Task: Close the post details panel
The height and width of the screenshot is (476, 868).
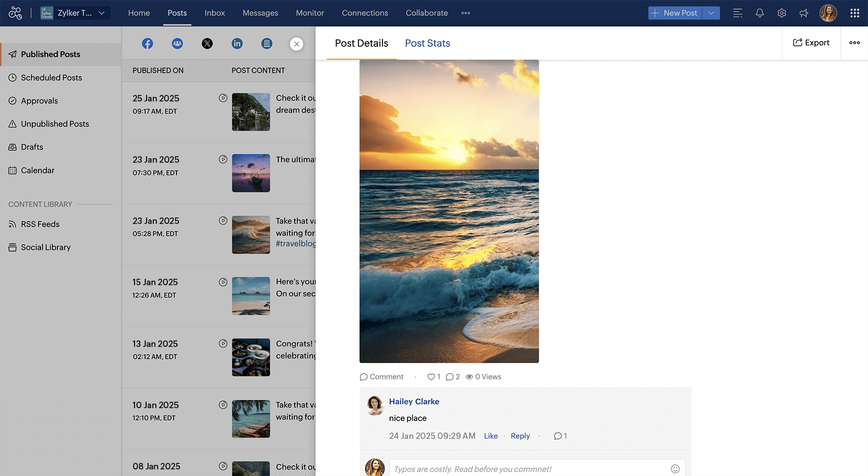Action: click(x=297, y=44)
